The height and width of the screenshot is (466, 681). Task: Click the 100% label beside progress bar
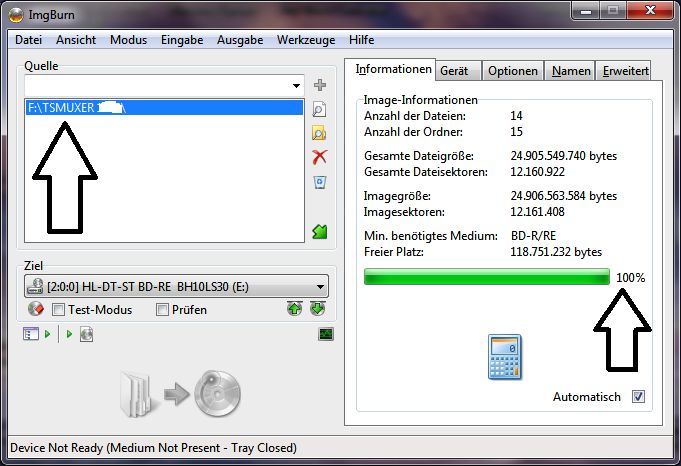tap(631, 278)
